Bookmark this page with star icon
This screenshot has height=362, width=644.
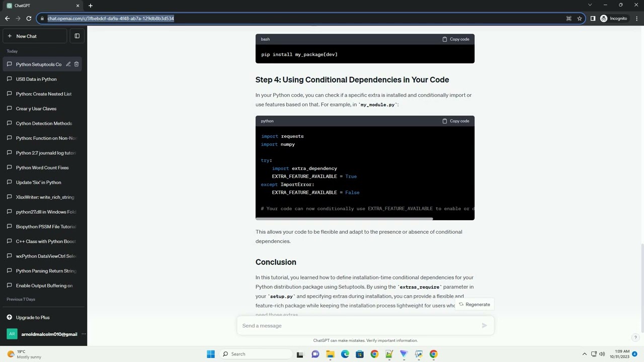pyautogui.click(x=580, y=19)
